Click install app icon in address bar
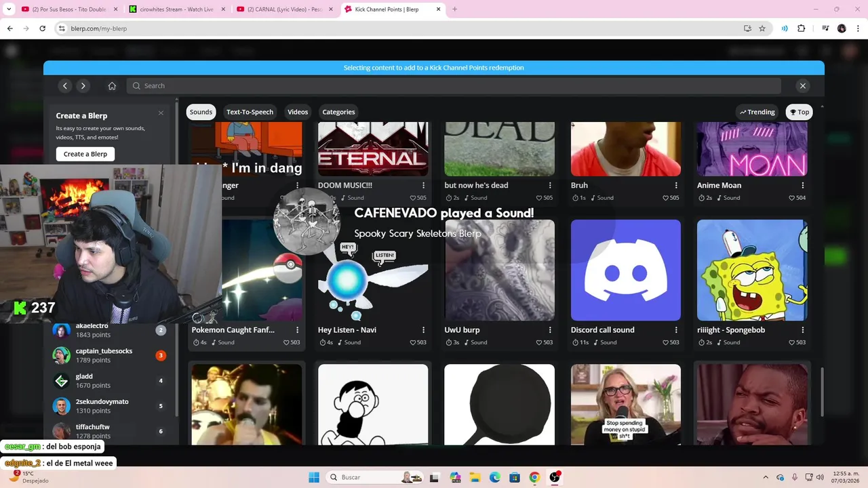The height and width of the screenshot is (488, 868). pos(747,28)
